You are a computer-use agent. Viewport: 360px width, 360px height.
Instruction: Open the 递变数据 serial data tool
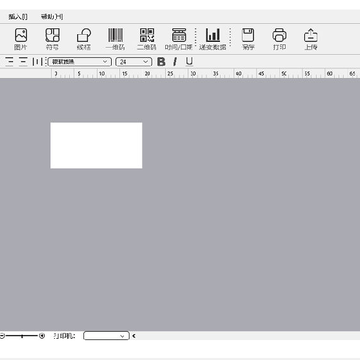point(213,39)
